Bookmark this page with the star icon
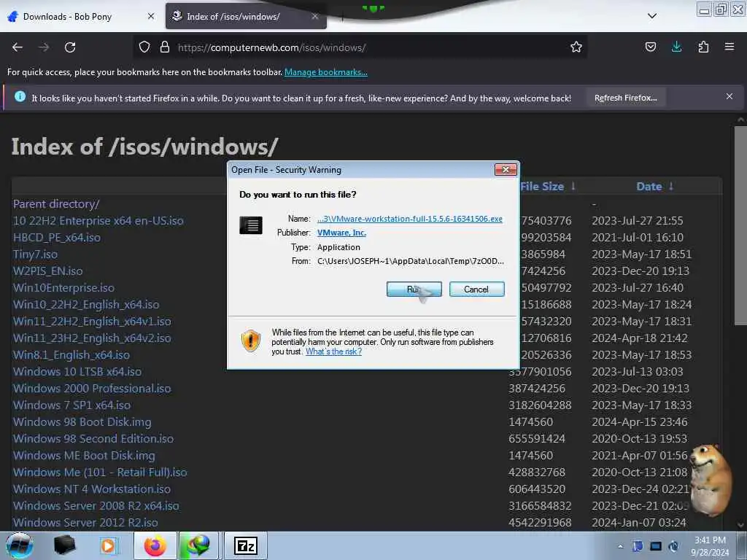 pos(576,47)
